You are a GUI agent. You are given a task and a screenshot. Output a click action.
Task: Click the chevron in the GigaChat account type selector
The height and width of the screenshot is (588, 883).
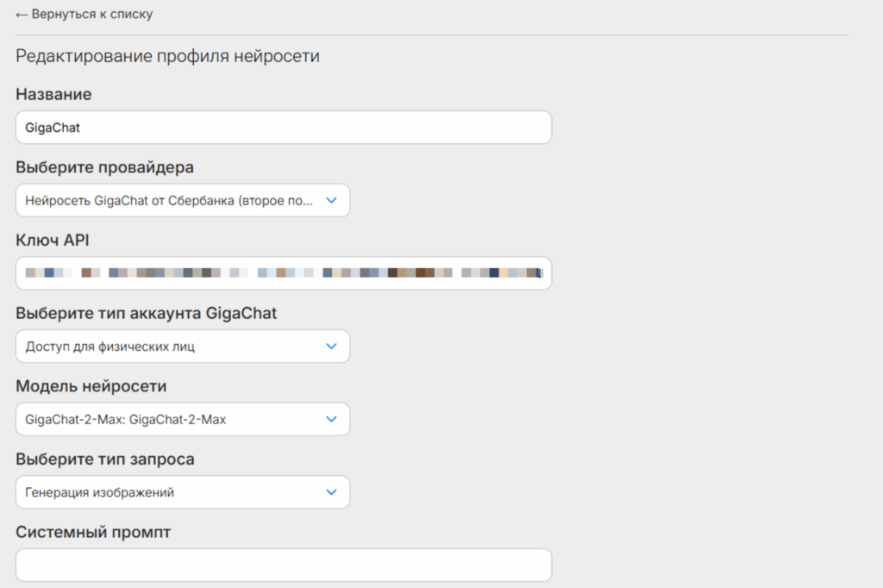point(331,347)
